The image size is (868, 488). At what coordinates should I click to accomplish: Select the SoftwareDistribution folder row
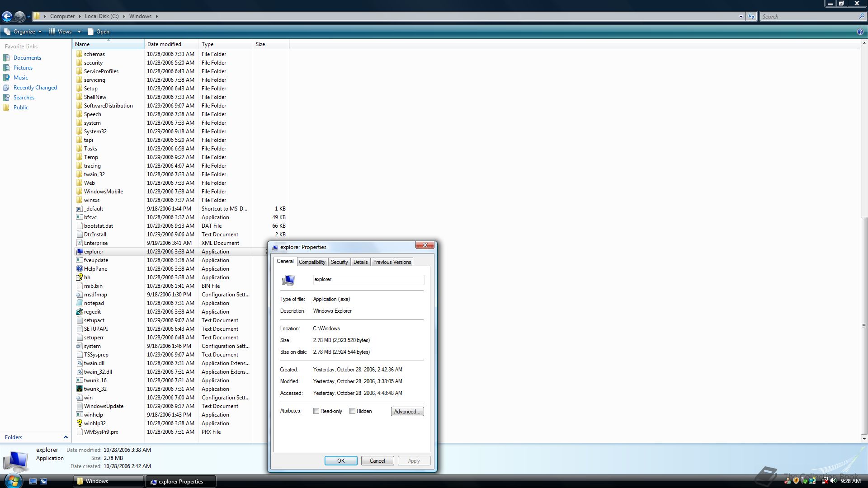tap(181, 106)
